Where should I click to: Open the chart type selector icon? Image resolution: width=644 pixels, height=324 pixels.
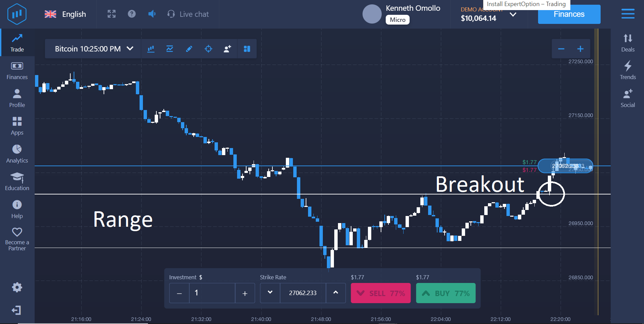(x=151, y=48)
